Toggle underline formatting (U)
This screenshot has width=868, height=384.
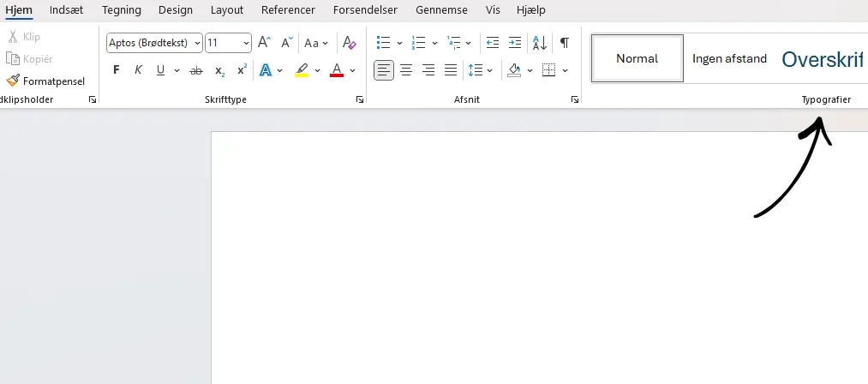tap(160, 70)
